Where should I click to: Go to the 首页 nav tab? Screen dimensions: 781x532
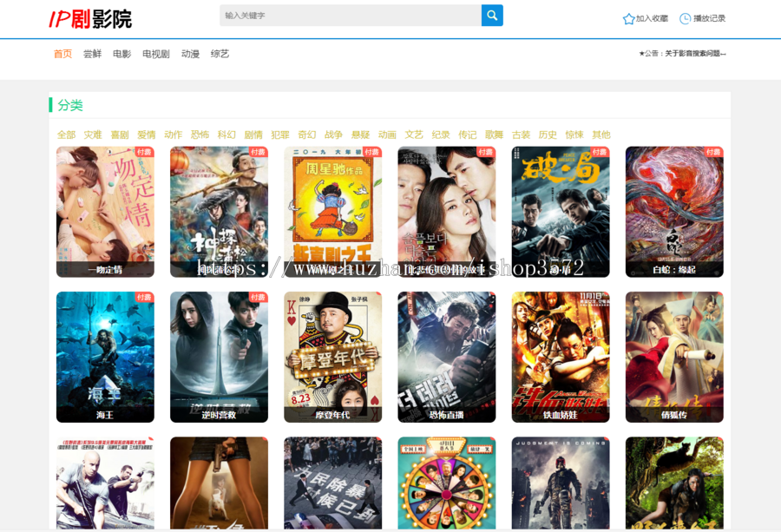[x=62, y=54]
